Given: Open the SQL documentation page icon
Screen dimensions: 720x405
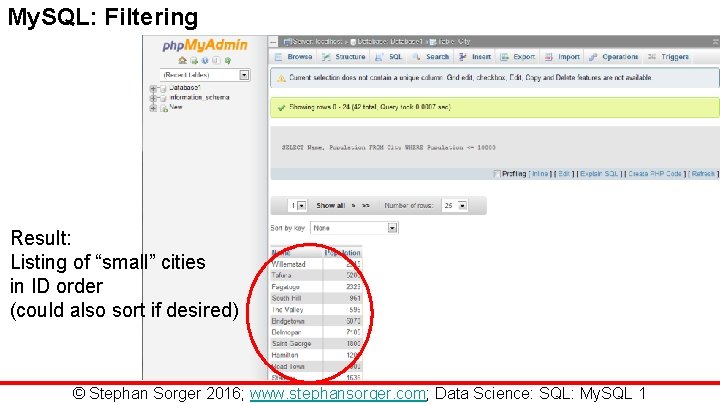Looking at the screenshot, I should (x=216, y=60).
